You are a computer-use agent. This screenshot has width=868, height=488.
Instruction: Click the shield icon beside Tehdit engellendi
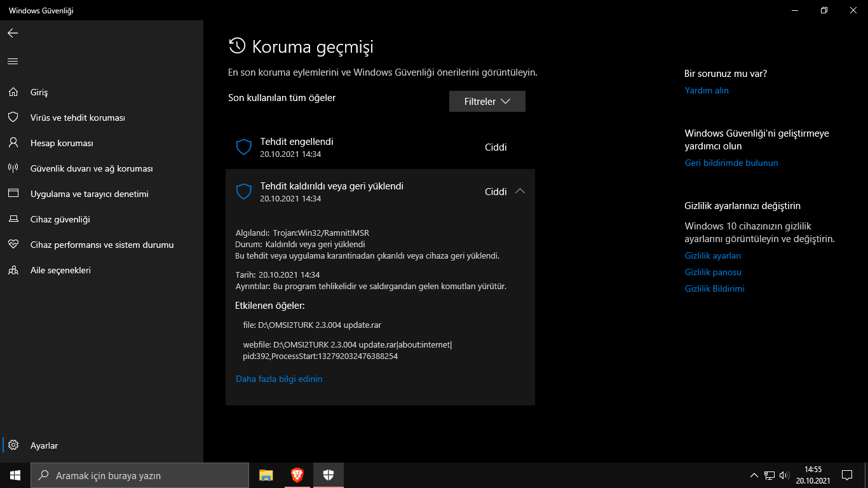point(244,147)
